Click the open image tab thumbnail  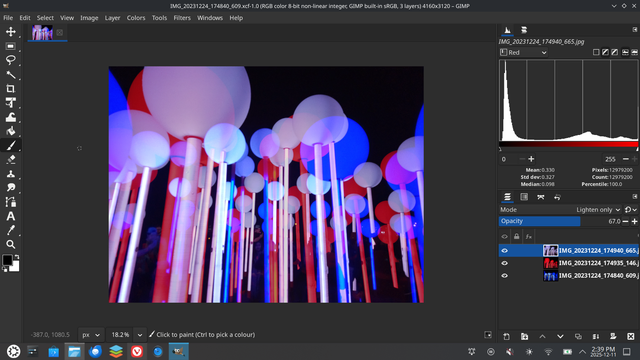pos(42,33)
